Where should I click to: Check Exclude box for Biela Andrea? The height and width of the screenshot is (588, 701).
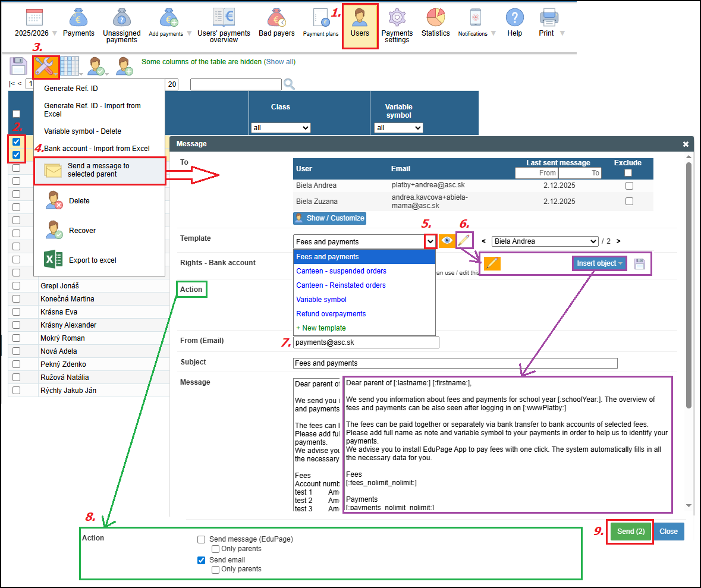click(629, 185)
